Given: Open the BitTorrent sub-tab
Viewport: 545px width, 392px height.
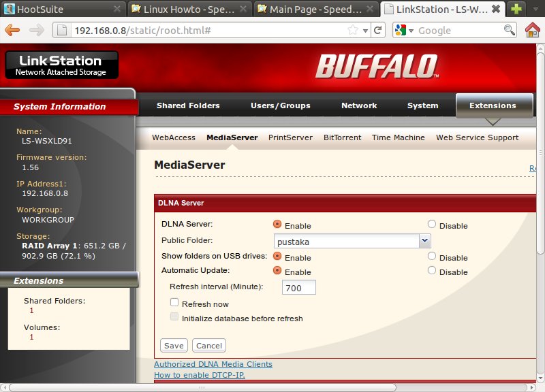Looking at the screenshot, I should [x=343, y=137].
